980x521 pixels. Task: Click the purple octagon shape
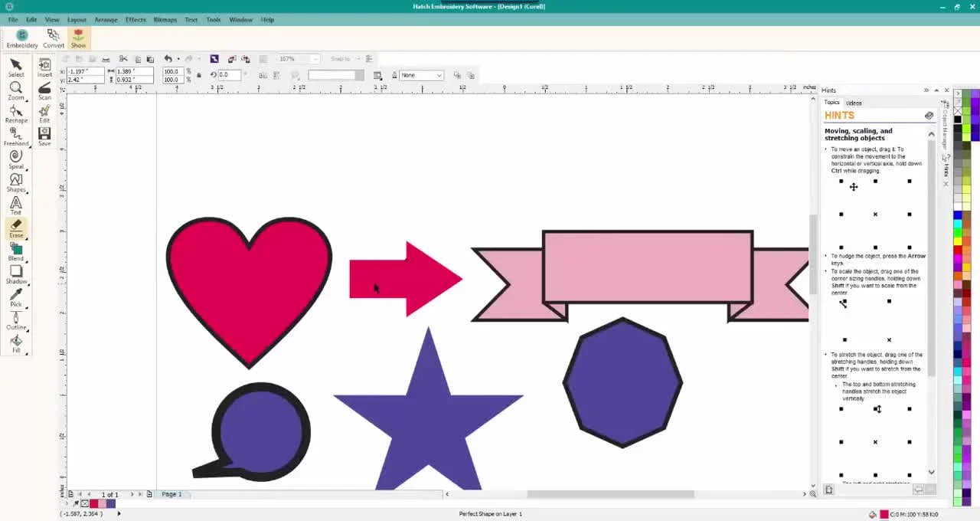tap(622, 382)
